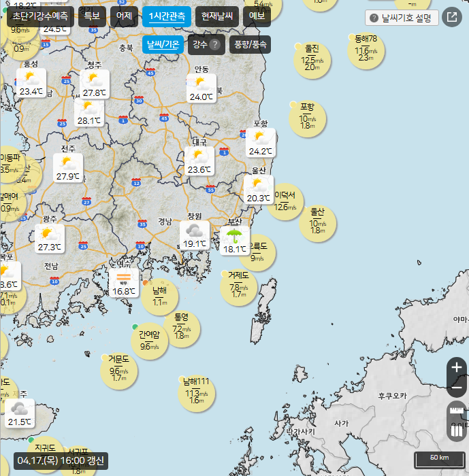Click the 안동 24.0℃ weather marker

tap(201, 88)
